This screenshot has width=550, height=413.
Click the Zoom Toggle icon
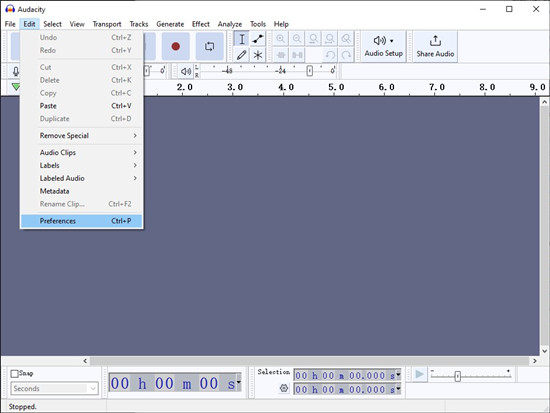pos(346,39)
